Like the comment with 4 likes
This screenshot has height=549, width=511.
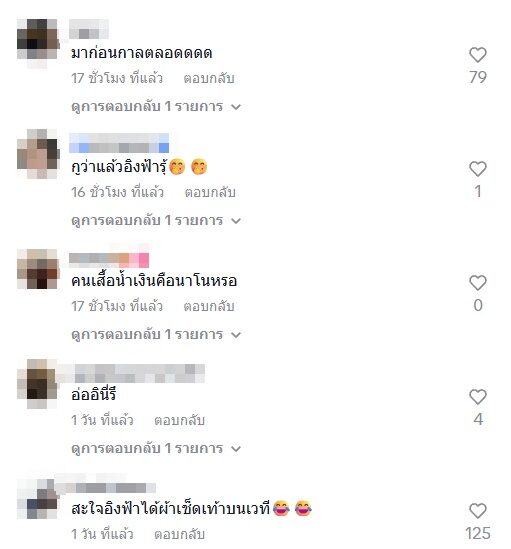pos(477,397)
